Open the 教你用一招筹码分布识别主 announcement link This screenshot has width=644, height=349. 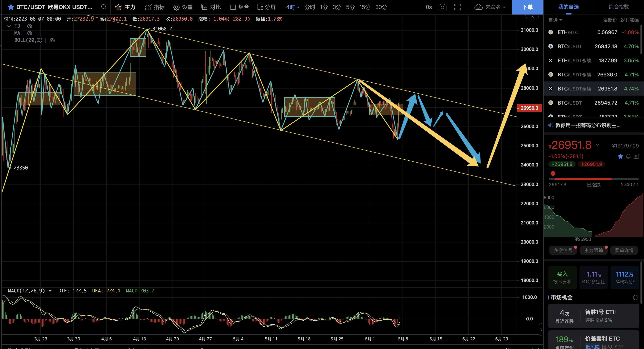588,125
